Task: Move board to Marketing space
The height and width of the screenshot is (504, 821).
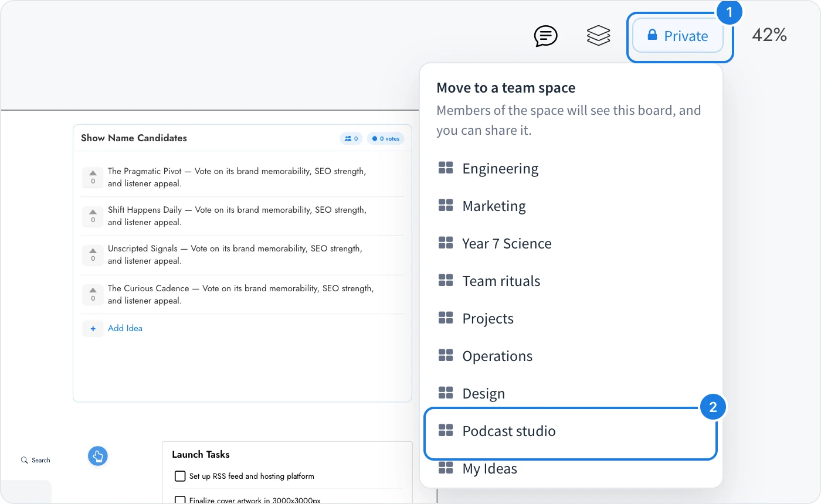Action: click(571, 206)
